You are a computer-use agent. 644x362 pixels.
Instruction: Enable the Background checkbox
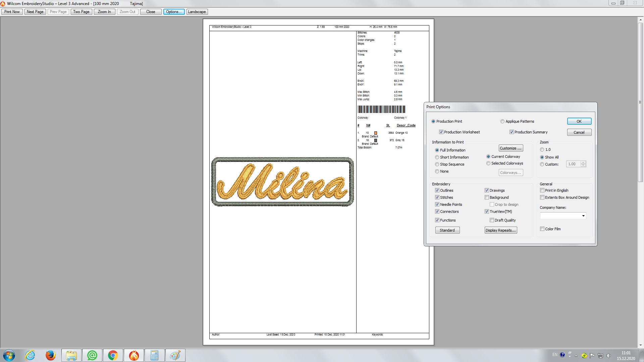(487, 197)
